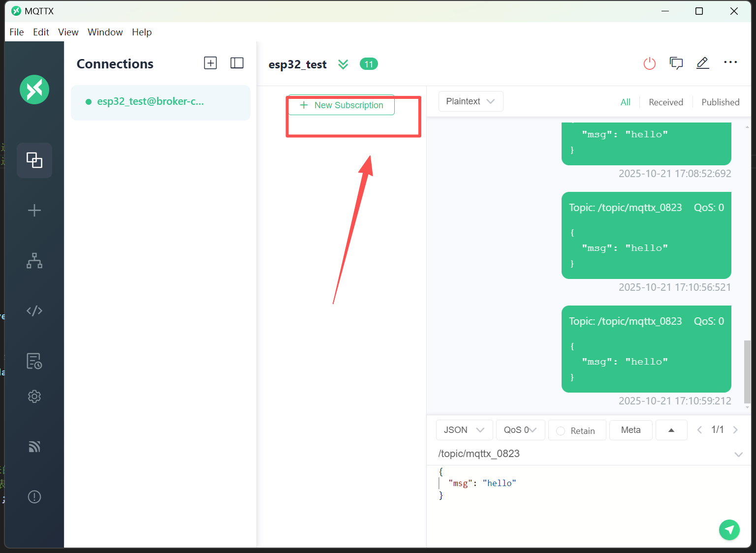Open the Edit menu
The height and width of the screenshot is (553, 756).
41,32
